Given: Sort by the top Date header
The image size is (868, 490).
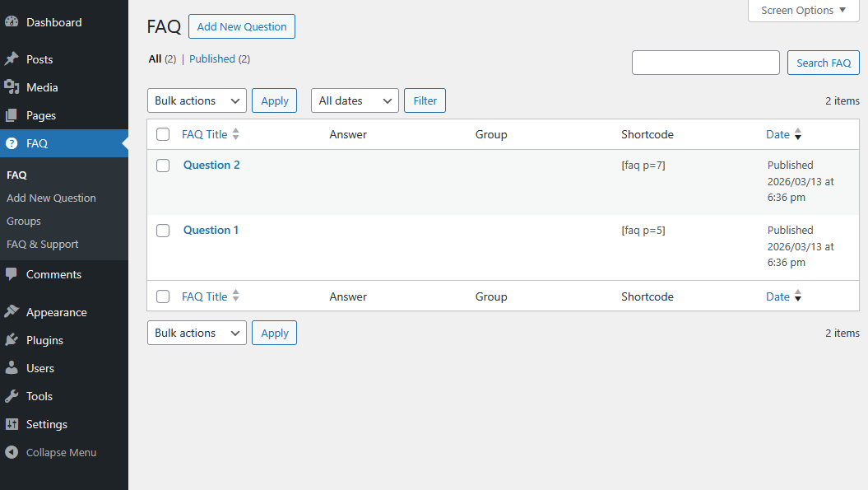Looking at the screenshot, I should (777, 134).
